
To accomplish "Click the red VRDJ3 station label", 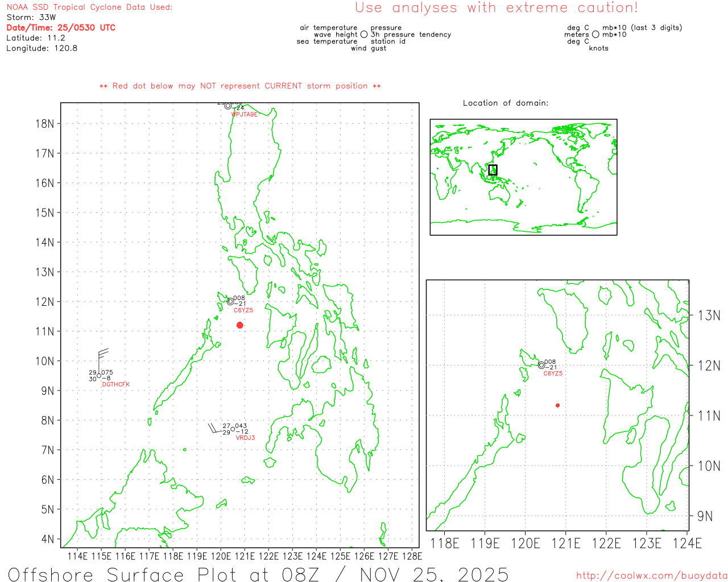I will [246, 438].
